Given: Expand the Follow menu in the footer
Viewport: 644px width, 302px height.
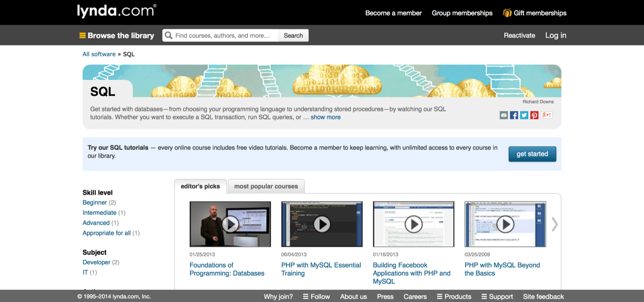Looking at the screenshot, I should point(316,297).
